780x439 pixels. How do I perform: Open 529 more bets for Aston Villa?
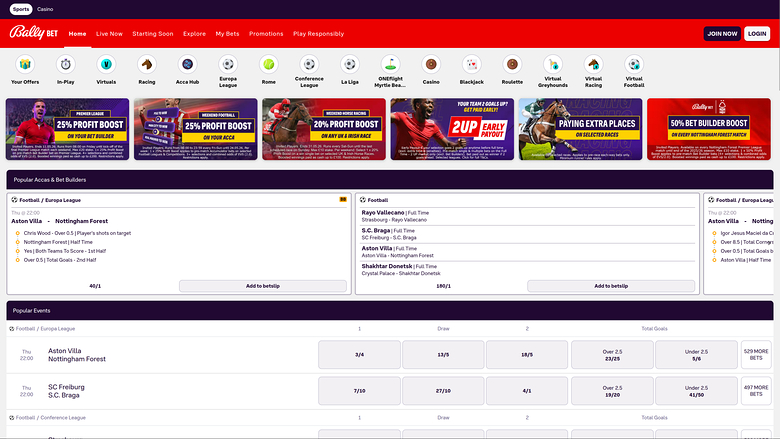[x=756, y=354]
